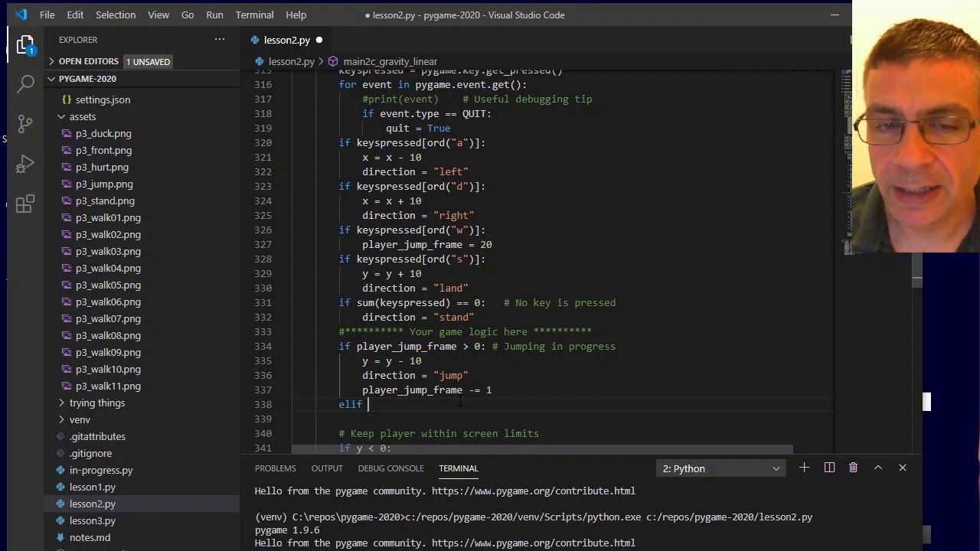Click the editor horizontal scrollbar

pos(542,450)
